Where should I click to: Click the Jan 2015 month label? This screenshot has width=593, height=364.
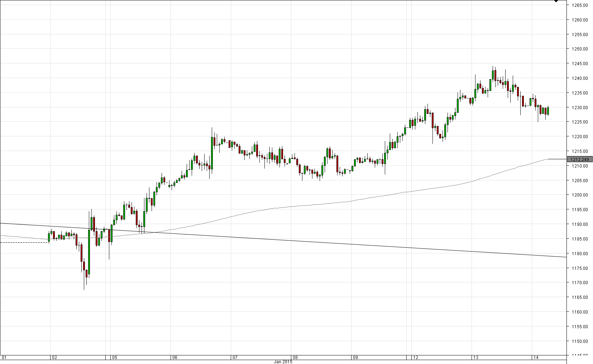click(283, 361)
